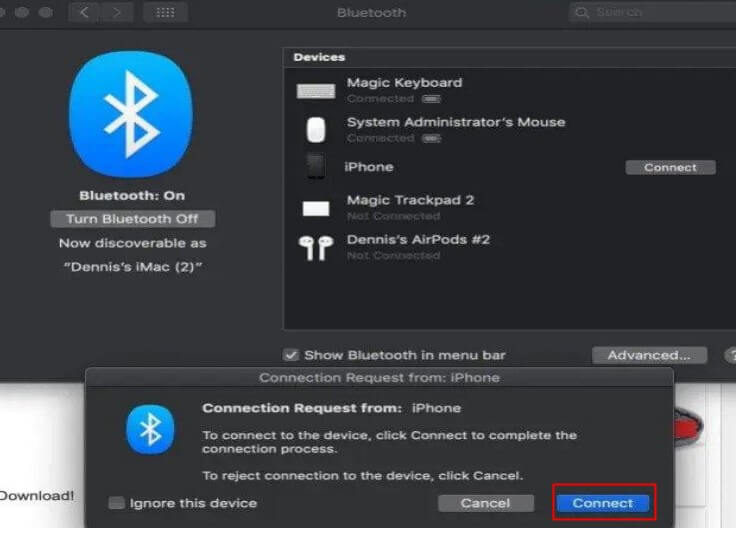The height and width of the screenshot is (534, 741).
Task: Go forward with the toolbar forward arrow
Action: pyautogui.click(x=116, y=12)
